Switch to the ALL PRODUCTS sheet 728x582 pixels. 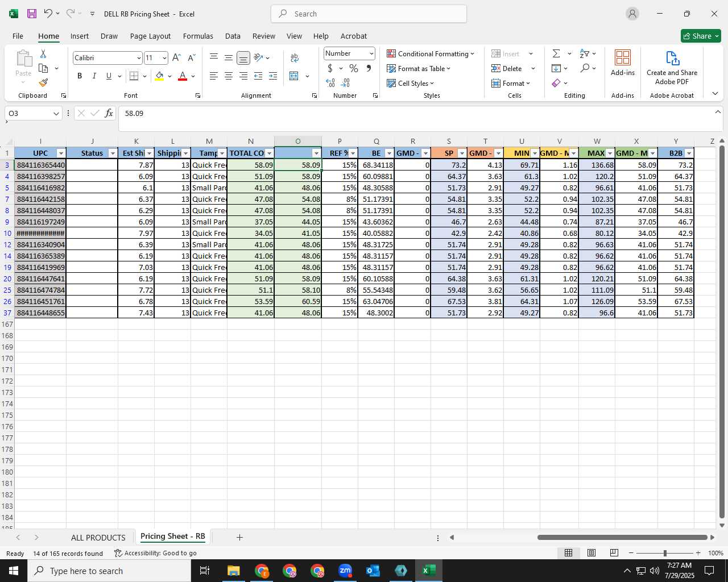[x=98, y=538]
